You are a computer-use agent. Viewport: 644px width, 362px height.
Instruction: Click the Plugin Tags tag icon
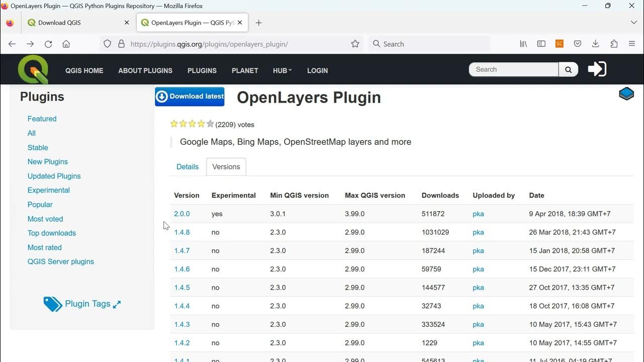(52, 304)
